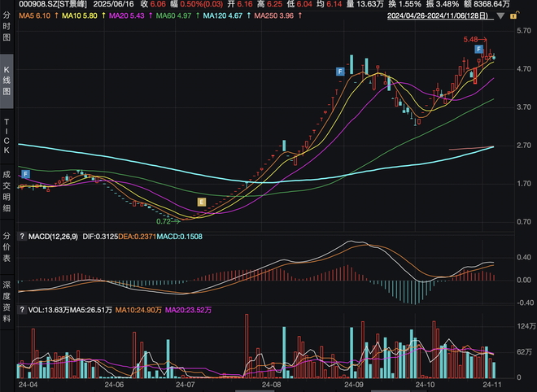Click the 24-08 date on the timeline axis
The width and height of the screenshot is (537, 392).
pos(269,382)
